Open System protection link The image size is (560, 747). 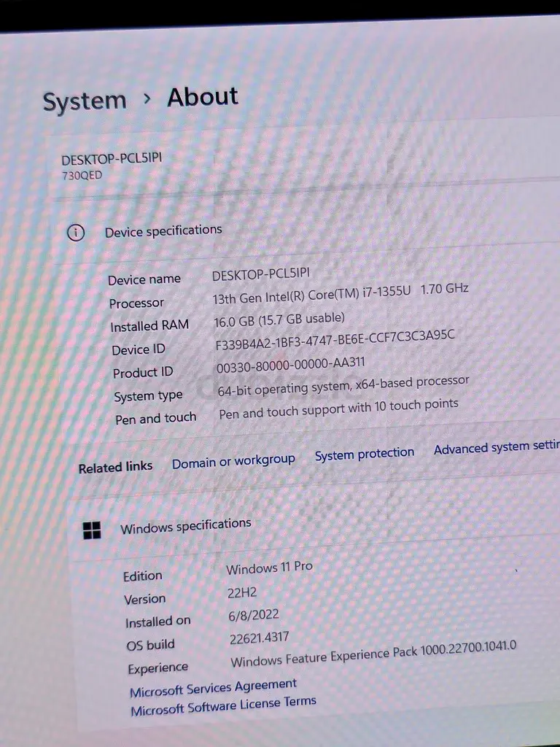pyautogui.click(x=364, y=454)
